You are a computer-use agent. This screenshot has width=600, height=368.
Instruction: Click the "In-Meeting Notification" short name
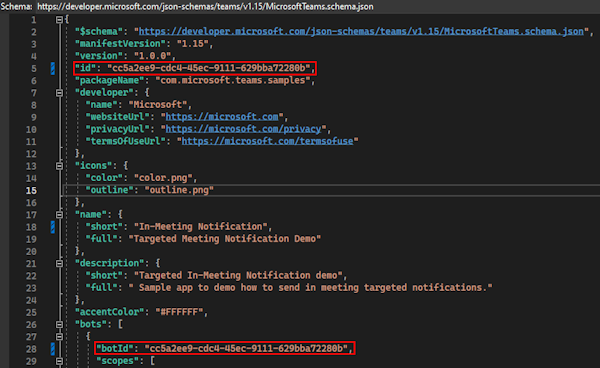pos(201,226)
